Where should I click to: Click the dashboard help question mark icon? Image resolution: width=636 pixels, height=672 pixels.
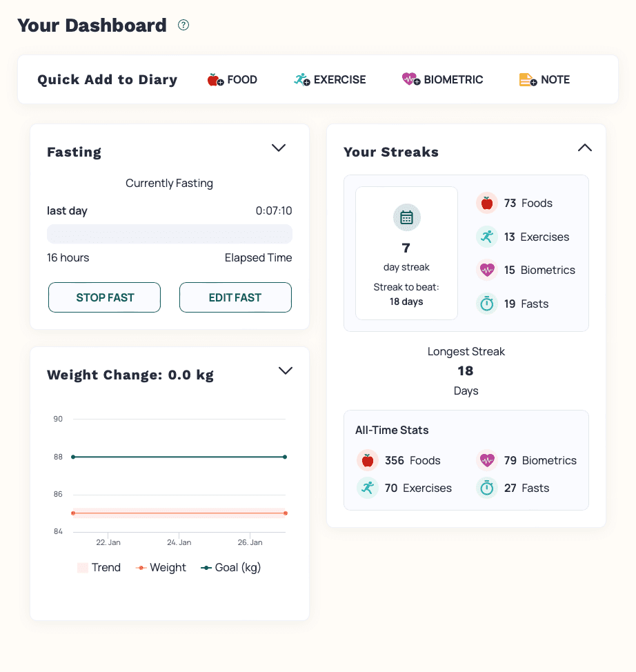(x=183, y=26)
